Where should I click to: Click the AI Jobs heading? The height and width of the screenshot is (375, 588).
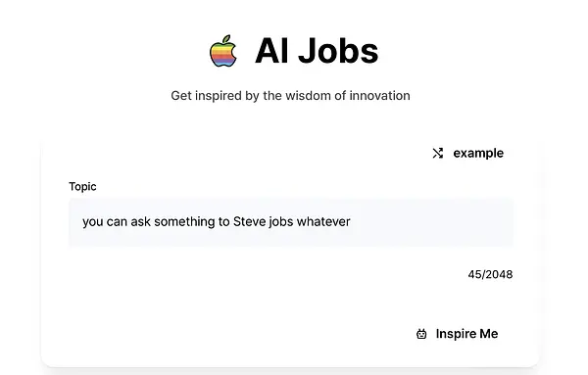point(317,51)
